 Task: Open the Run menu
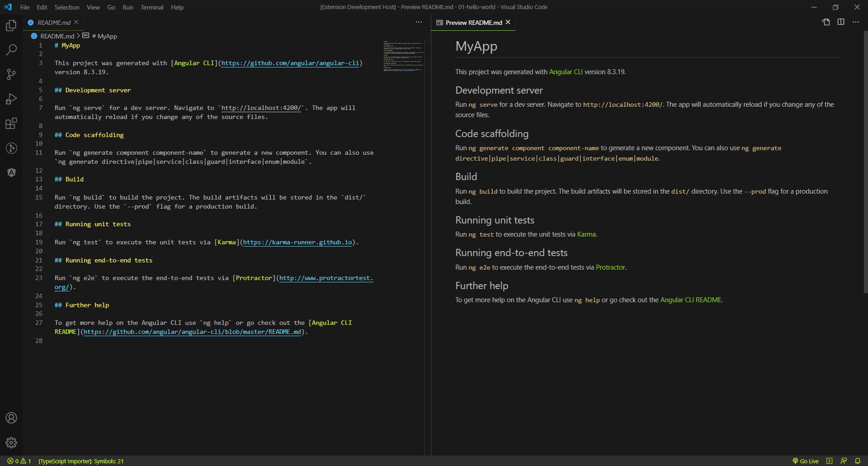click(x=128, y=7)
